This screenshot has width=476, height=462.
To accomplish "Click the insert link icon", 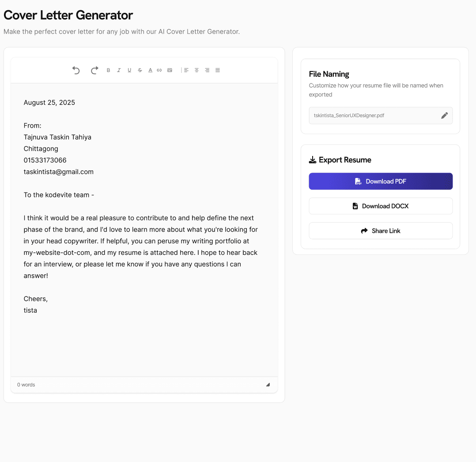I will (159, 70).
